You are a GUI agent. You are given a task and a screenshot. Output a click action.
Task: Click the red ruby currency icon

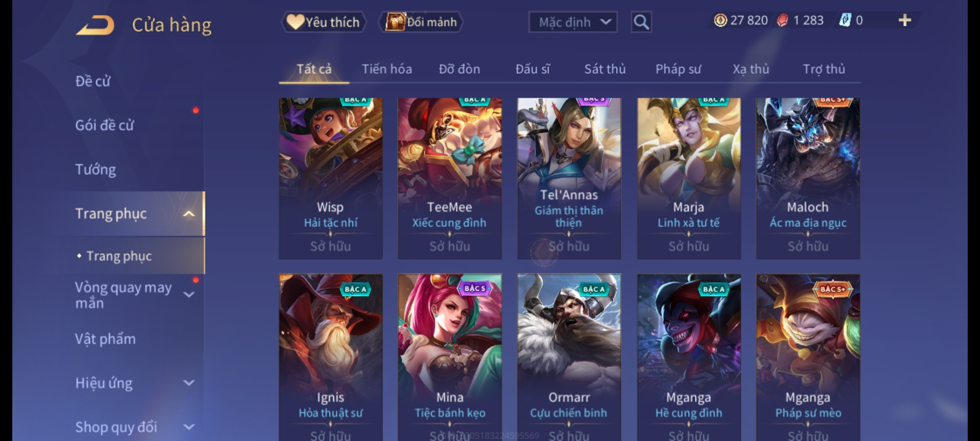coord(782,20)
